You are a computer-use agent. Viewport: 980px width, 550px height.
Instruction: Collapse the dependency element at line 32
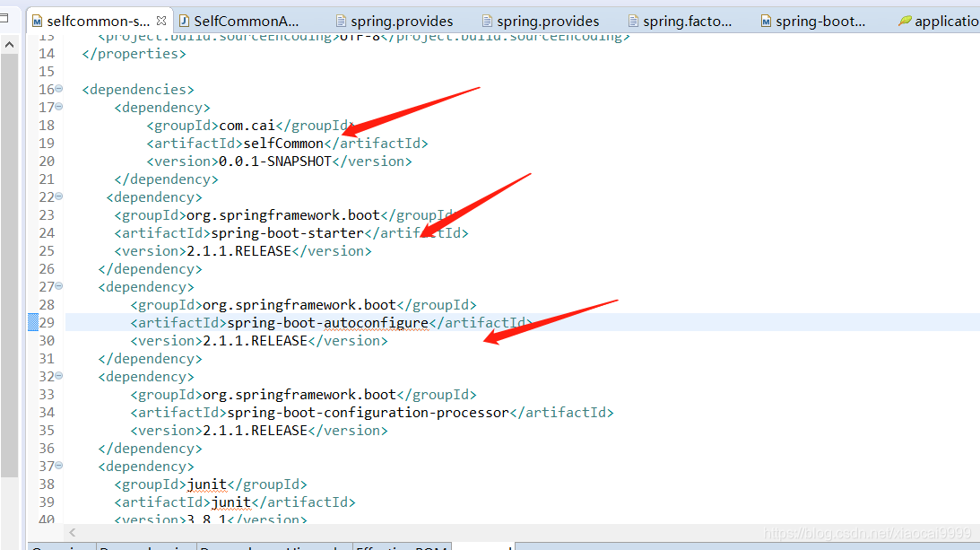[57, 376]
